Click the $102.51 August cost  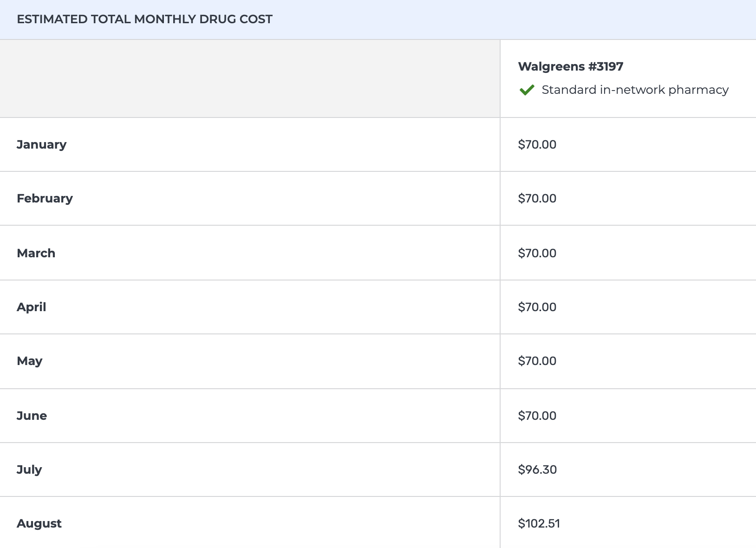(x=539, y=523)
